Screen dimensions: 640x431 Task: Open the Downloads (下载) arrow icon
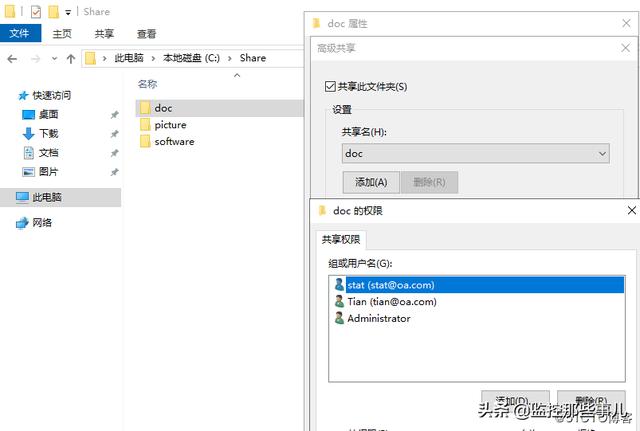click(28, 133)
